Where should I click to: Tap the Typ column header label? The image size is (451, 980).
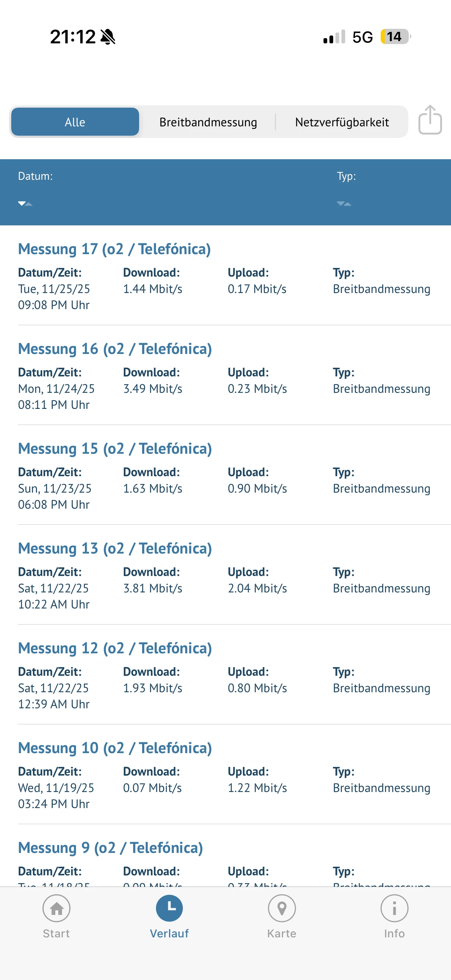coord(346,176)
